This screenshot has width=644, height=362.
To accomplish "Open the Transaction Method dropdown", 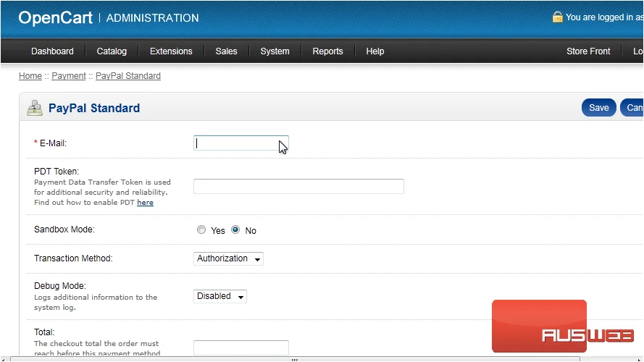I will [228, 258].
